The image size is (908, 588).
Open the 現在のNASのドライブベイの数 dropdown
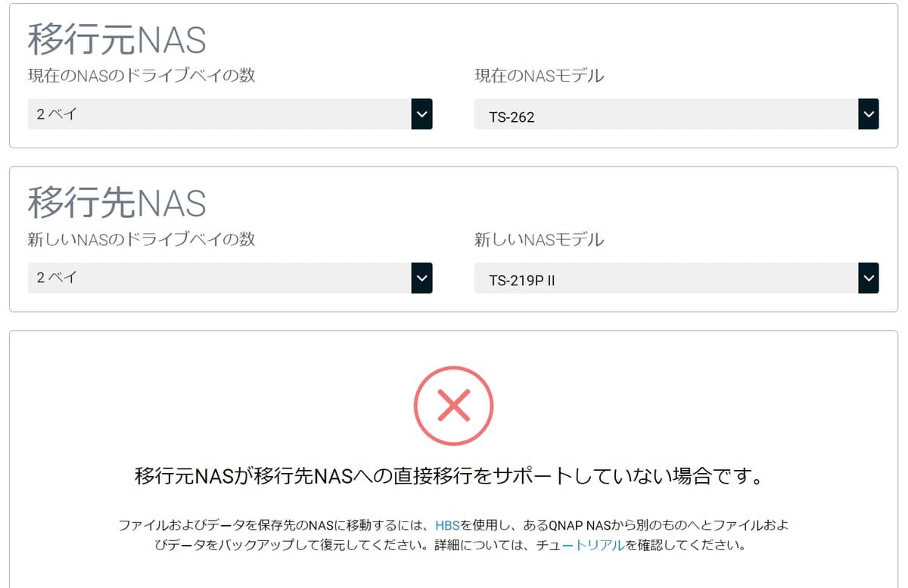pyautogui.click(x=219, y=114)
